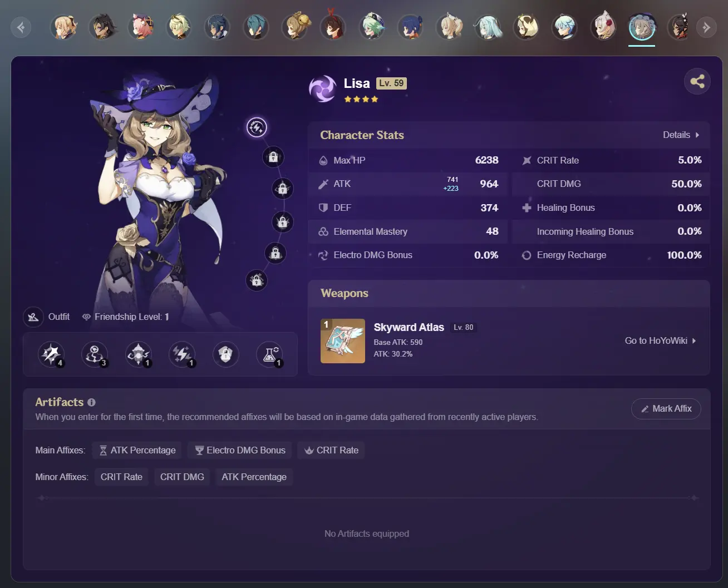This screenshot has height=588, width=728.
Task: Click the CRIT Rate stat icon
Action: (527, 161)
